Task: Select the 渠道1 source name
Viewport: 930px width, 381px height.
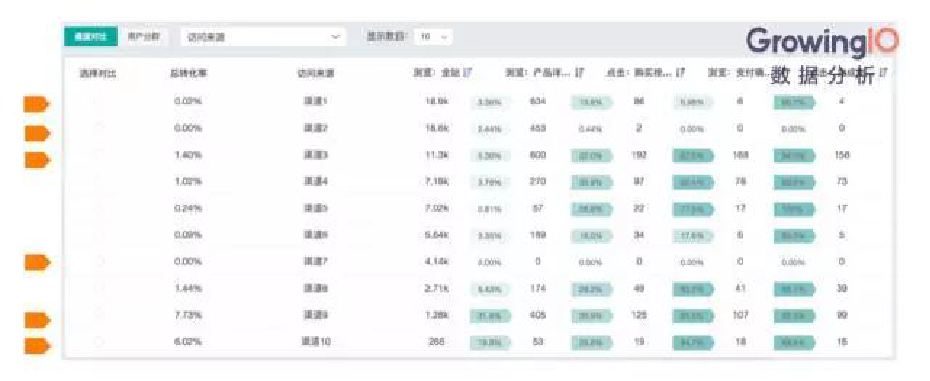Action: [x=316, y=101]
